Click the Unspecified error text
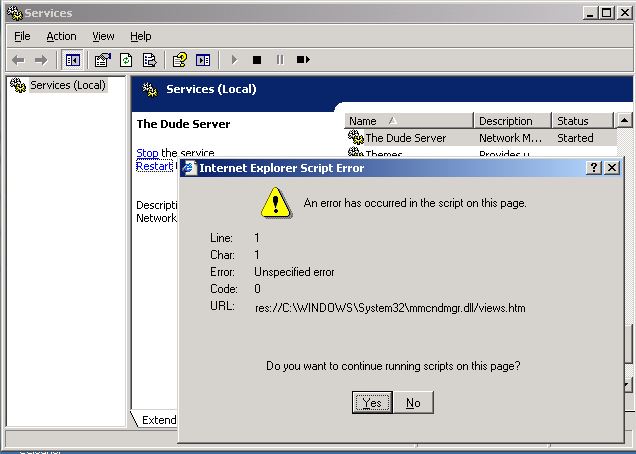 pyautogui.click(x=294, y=272)
